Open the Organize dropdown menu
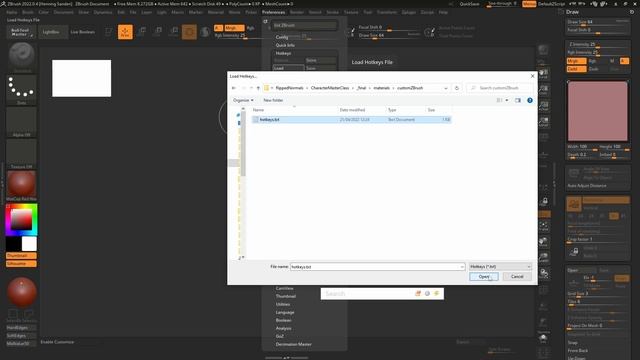The height and width of the screenshot is (360, 640). pos(243,100)
